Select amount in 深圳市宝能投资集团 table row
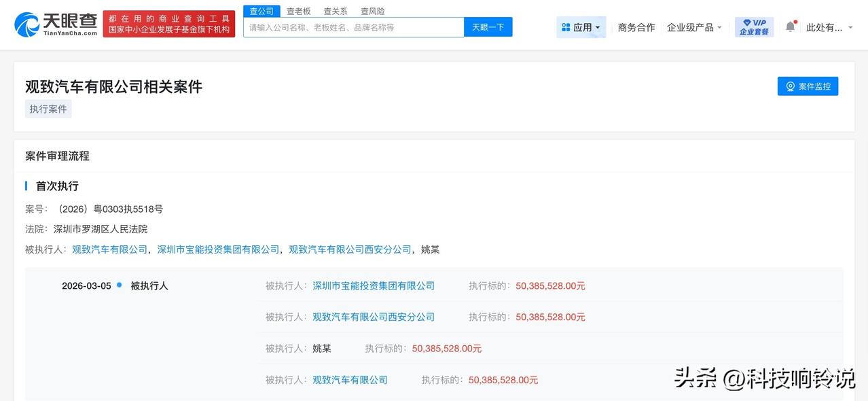The height and width of the screenshot is (401, 868). 550,285
